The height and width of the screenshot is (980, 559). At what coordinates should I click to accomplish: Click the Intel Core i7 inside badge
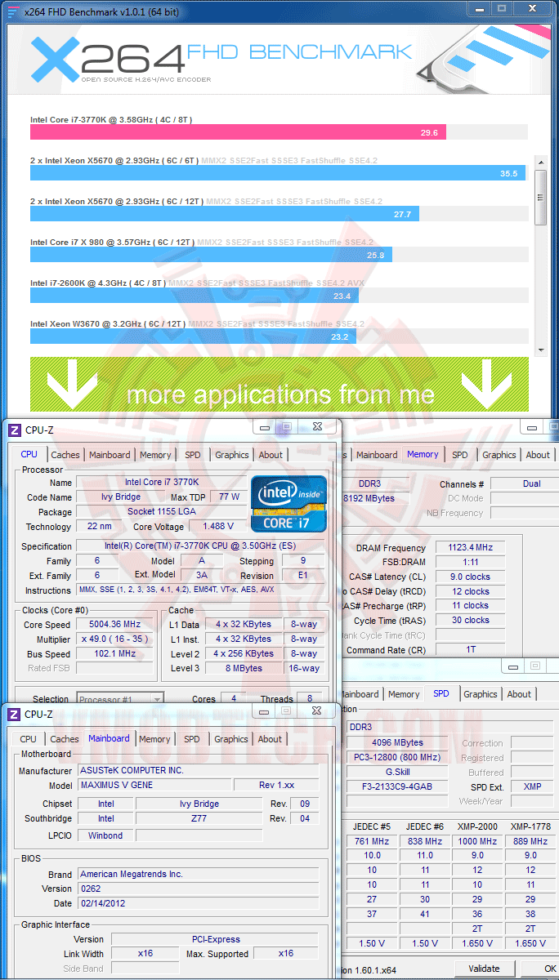(x=289, y=504)
